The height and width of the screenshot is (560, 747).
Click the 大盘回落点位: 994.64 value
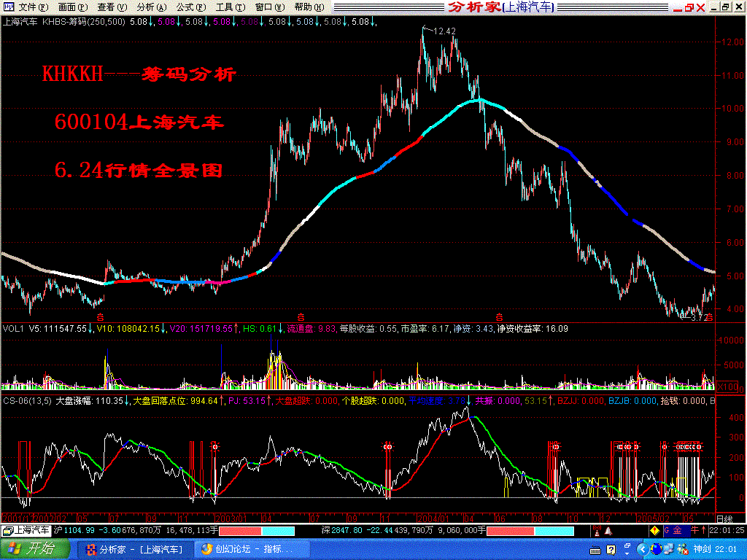click(175, 401)
